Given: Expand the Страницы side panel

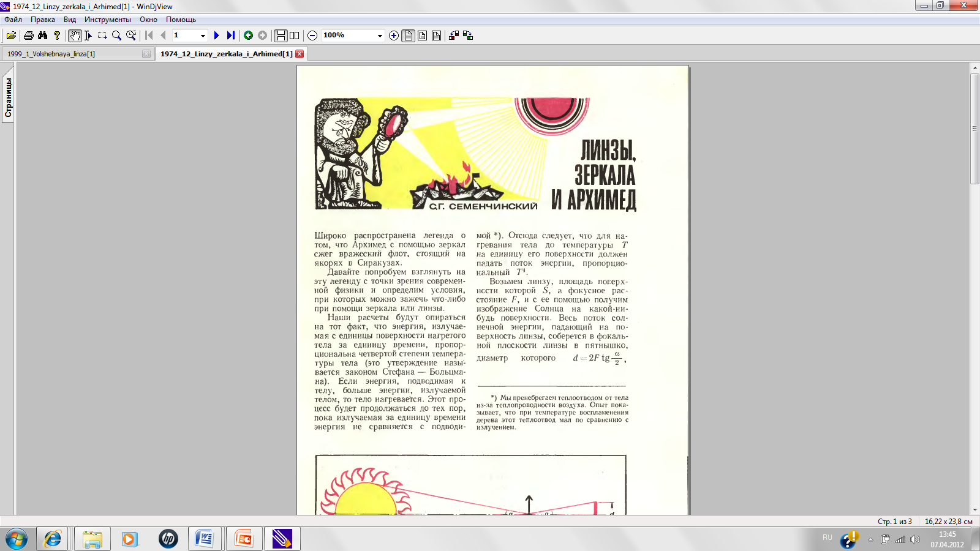Looking at the screenshot, I should (x=8, y=97).
